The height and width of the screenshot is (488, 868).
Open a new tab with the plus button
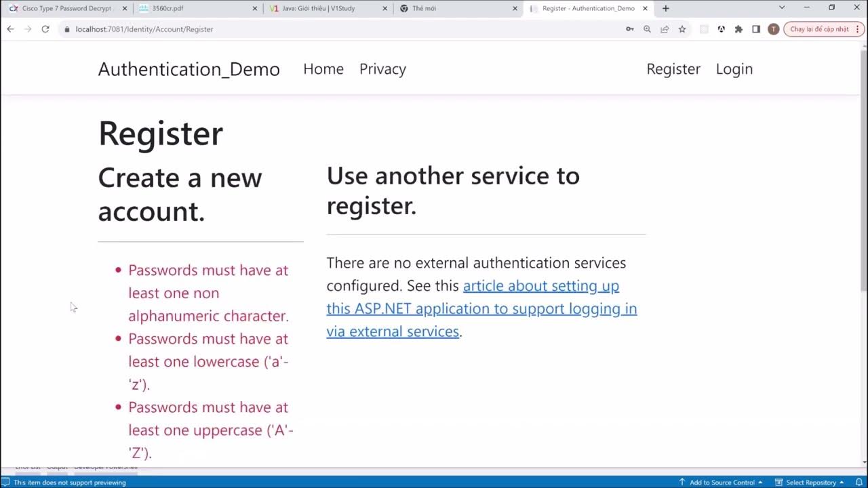pyautogui.click(x=665, y=8)
